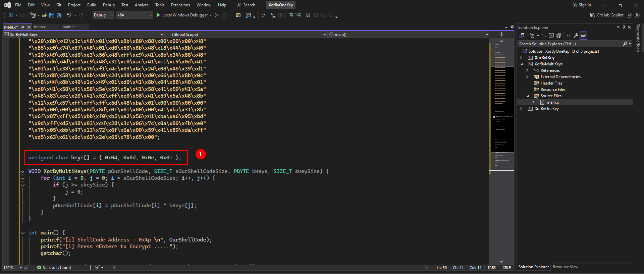Open the Extensions menu
The height and width of the screenshot is (274, 644).
[x=180, y=5]
